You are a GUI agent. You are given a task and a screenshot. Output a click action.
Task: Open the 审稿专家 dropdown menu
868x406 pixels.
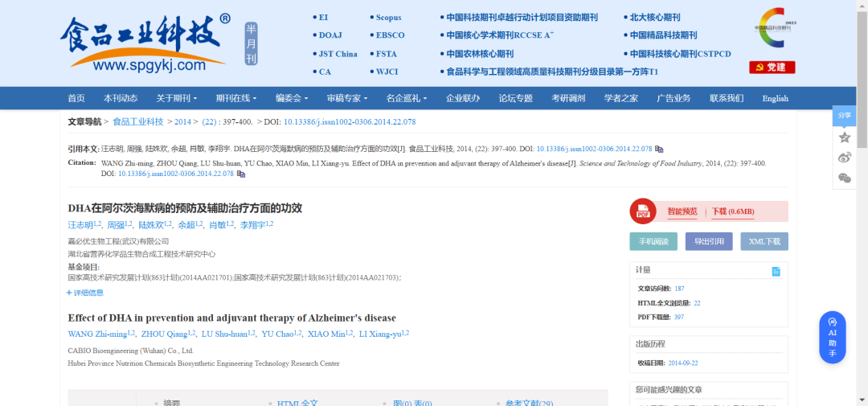pos(347,99)
